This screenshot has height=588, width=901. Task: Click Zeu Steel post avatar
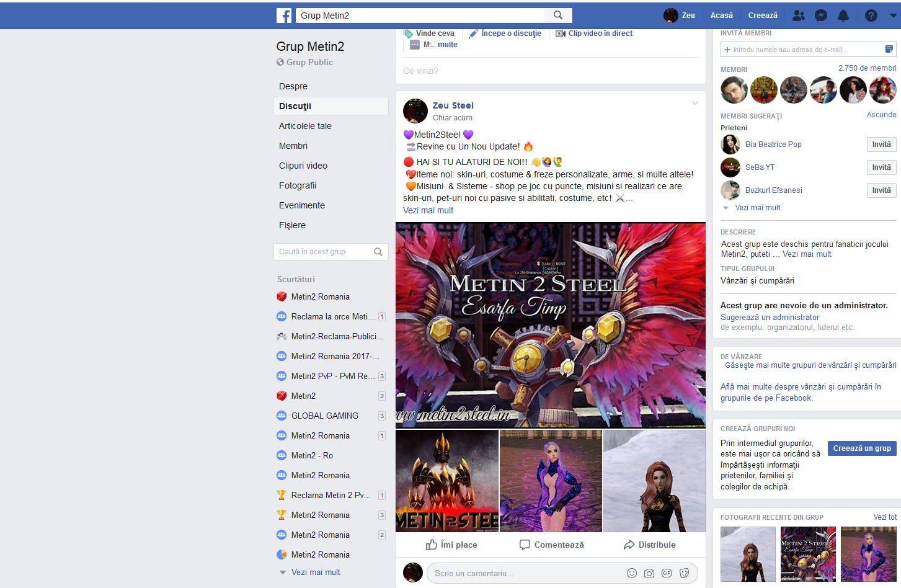415,111
